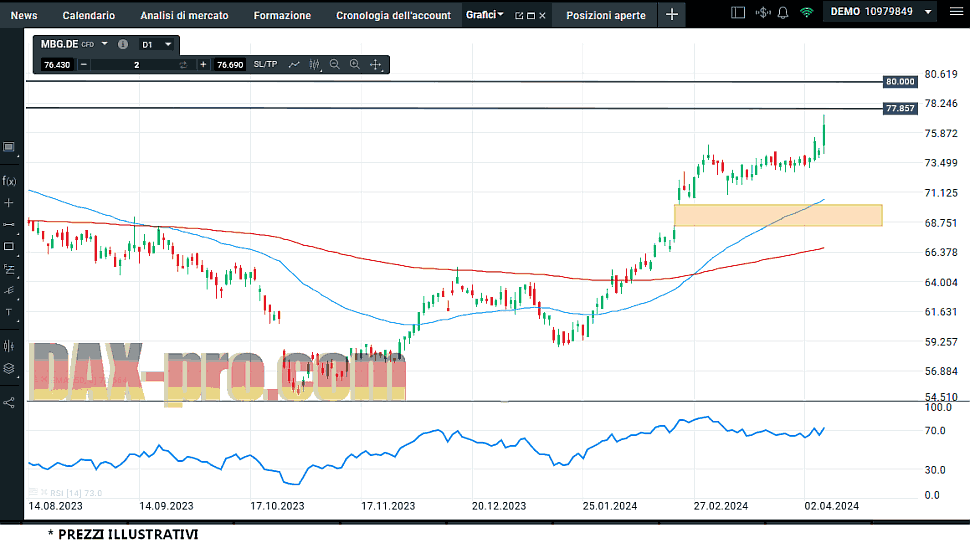Pop out the Grafici panel to a new window

[x=519, y=15]
